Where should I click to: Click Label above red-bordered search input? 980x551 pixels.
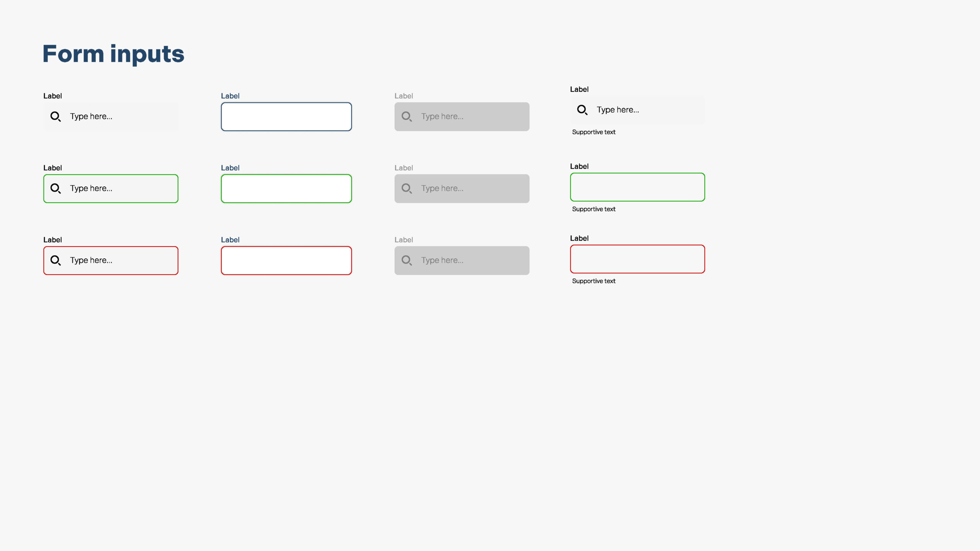click(52, 240)
